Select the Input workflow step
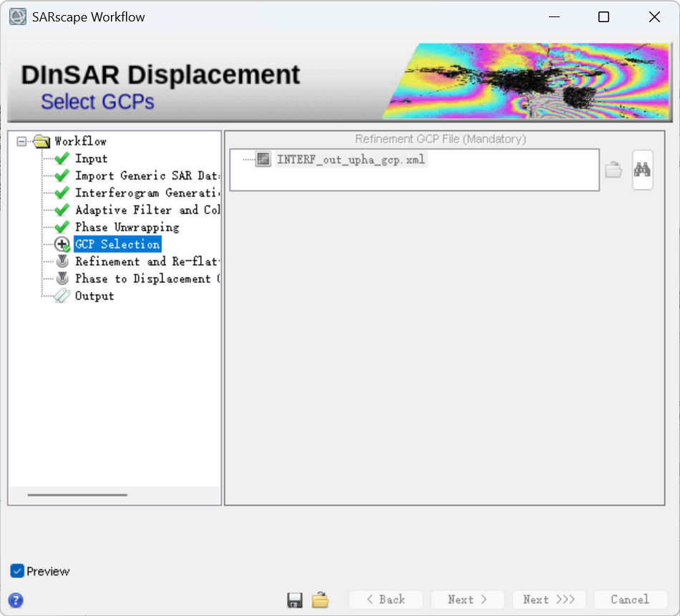The height and width of the screenshot is (616, 680). coord(91,159)
